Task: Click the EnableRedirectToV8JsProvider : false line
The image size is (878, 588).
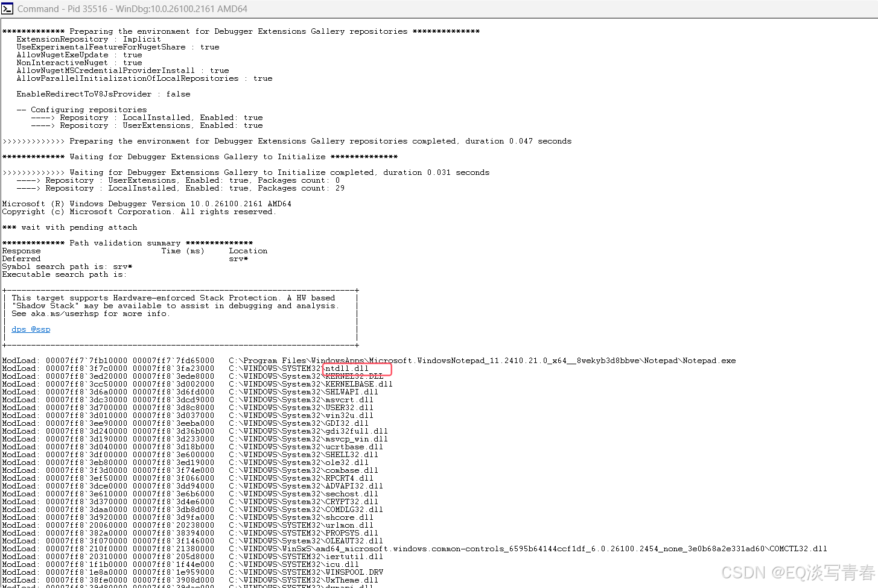Action: coord(103,94)
